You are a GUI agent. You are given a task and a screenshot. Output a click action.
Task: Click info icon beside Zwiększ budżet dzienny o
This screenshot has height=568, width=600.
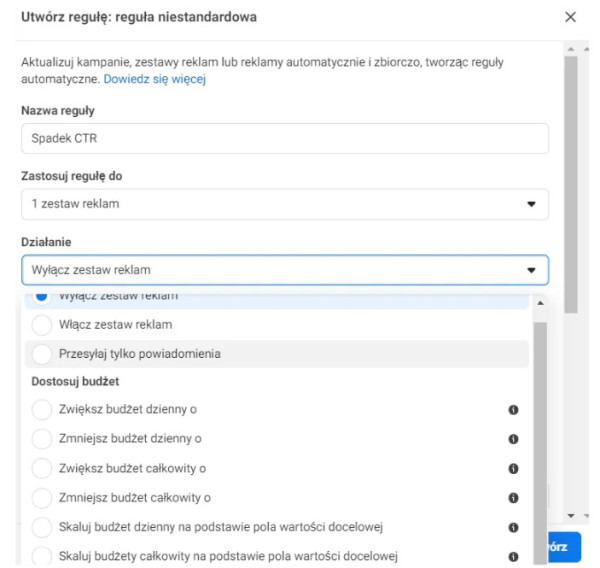click(513, 410)
